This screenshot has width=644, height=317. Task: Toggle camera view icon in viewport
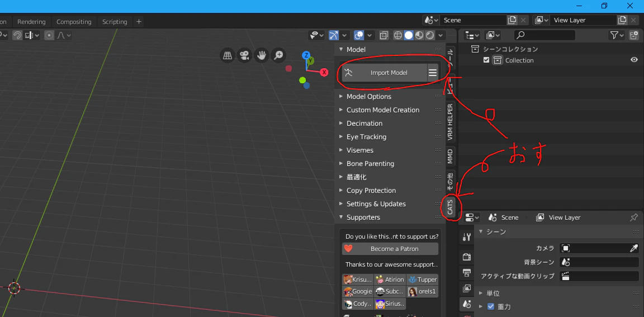[244, 55]
